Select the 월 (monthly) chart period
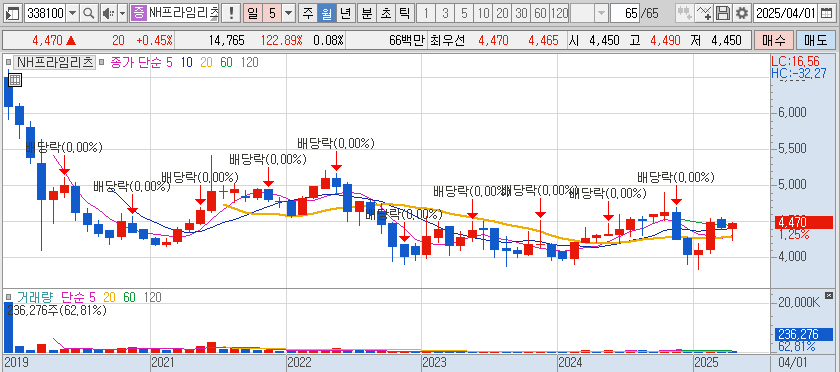840x372 pixels. [x=326, y=13]
